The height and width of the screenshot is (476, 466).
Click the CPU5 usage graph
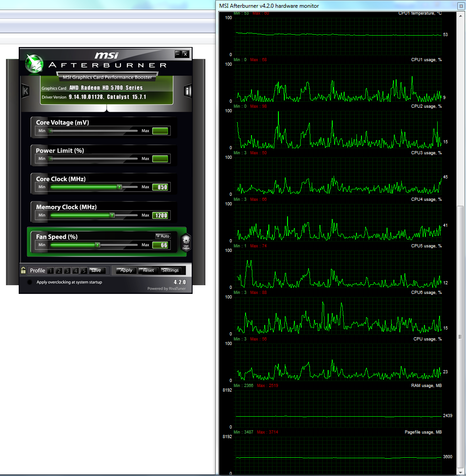pyautogui.click(x=338, y=269)
